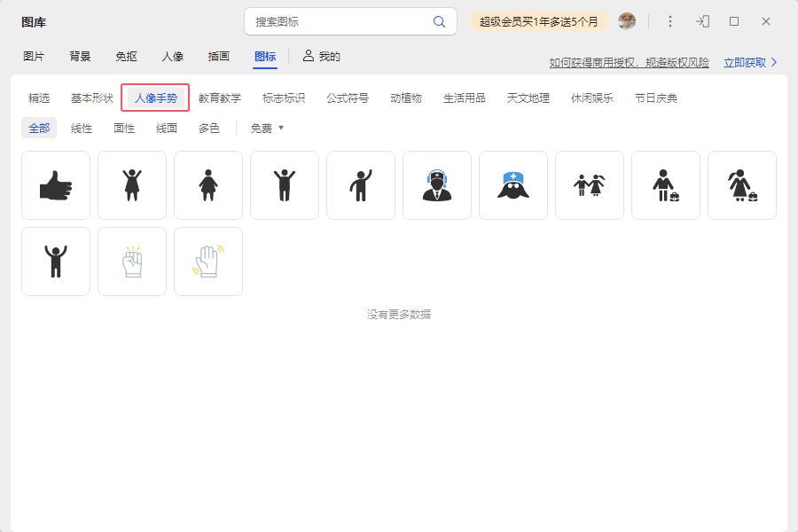Pick the standing woman silhouette icon
The image size is (798, 532).
[x=208, y=185]
